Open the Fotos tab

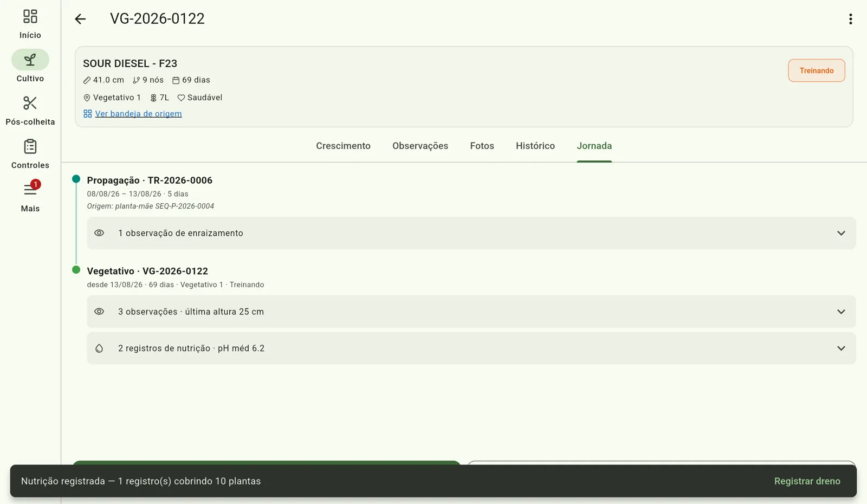[482, 146]
